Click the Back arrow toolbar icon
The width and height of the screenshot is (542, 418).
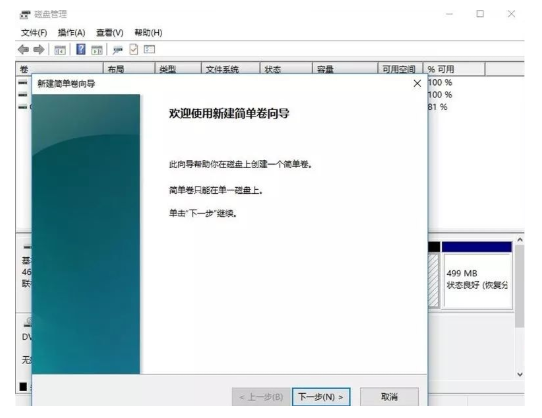tap(23, 50)
